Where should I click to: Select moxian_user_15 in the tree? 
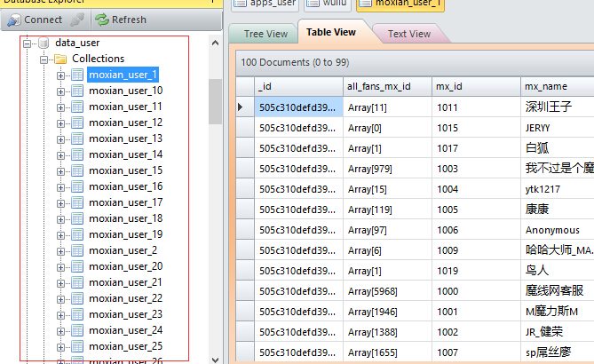pos(125,170)
